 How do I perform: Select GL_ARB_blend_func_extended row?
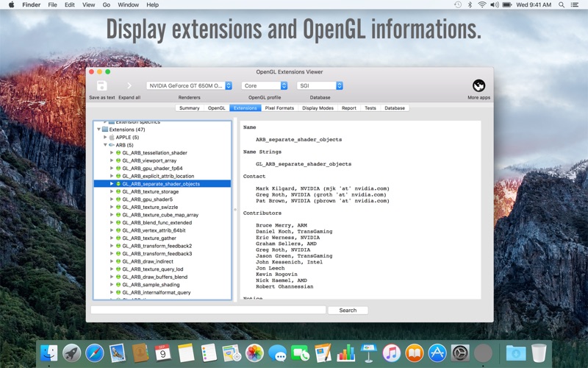pos(162,223)
